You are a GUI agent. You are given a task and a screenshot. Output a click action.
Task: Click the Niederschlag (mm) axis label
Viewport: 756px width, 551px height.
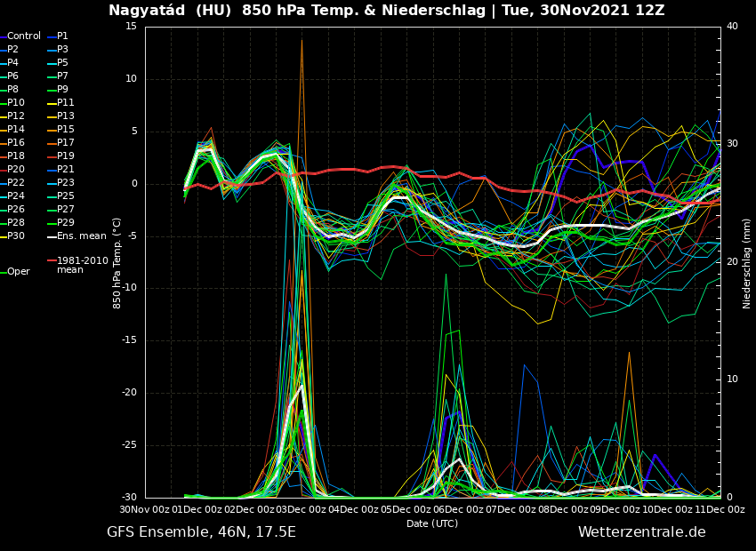click(747, 263)
